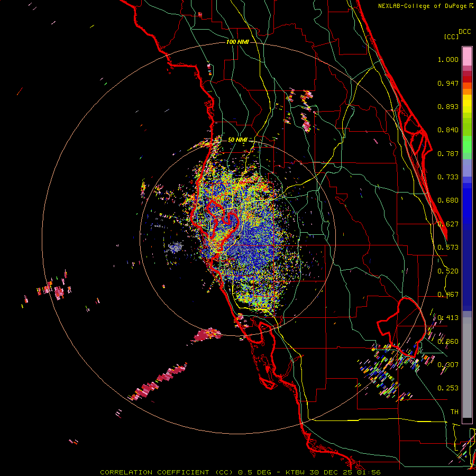This screenshot has width=476, height=476.
Task: Select the 0.947 scale value
Action: click(x=448, y=83)
